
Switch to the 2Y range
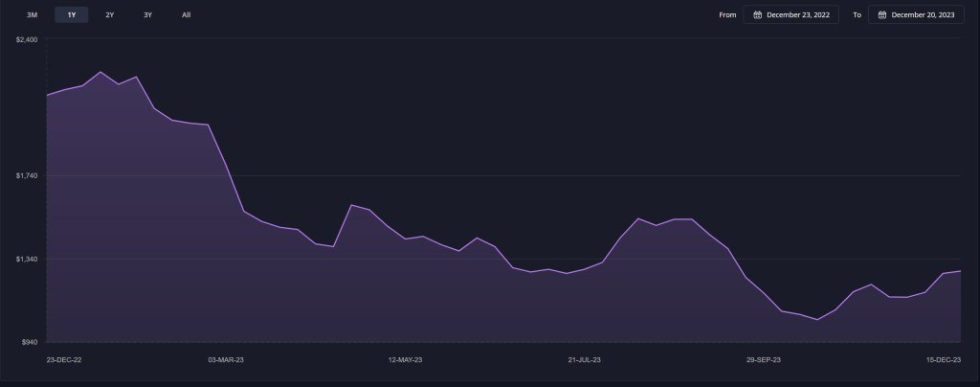tap(110, 15)
